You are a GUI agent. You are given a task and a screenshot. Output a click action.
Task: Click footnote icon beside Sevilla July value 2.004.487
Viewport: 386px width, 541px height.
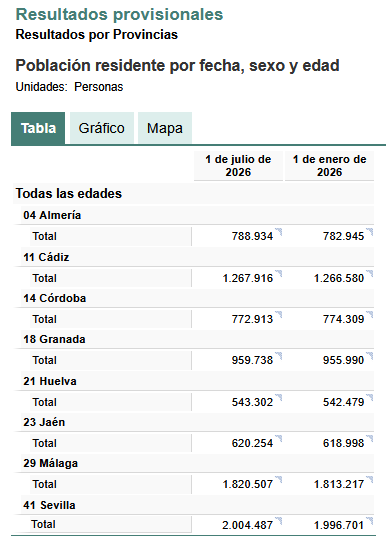pos(278,521)
